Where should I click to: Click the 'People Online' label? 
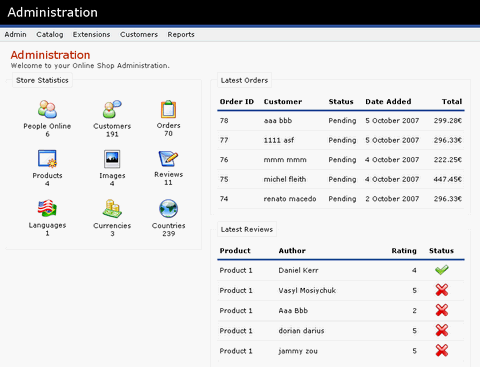pos(47,126)
